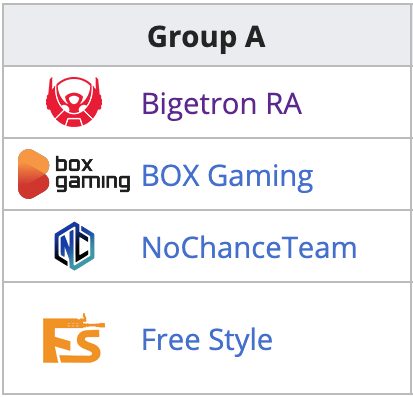The width and height of the screenshot is (413, 397).
Task: Open the Free Style team link
Action: pyautogui.click(x=207, y=339)
